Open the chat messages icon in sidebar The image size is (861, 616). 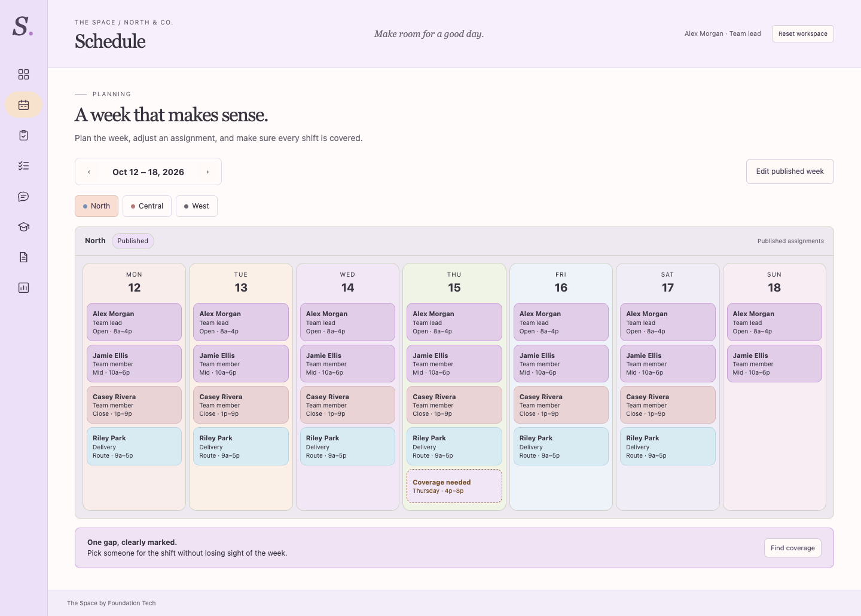(23, 196)
